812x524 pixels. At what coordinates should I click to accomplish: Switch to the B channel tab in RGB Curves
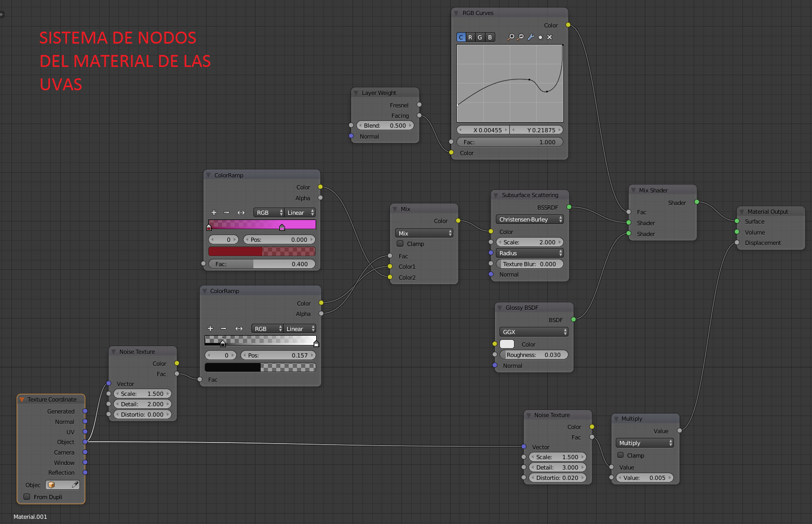(x=490, y=37)
